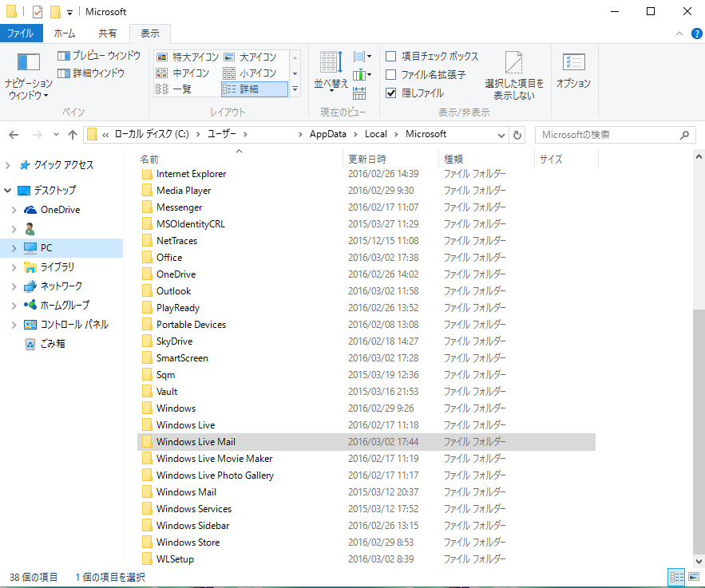Screen dimensions: 705x588
Task: Select the Windows Live Mail folder
Action: pos(366,442)
